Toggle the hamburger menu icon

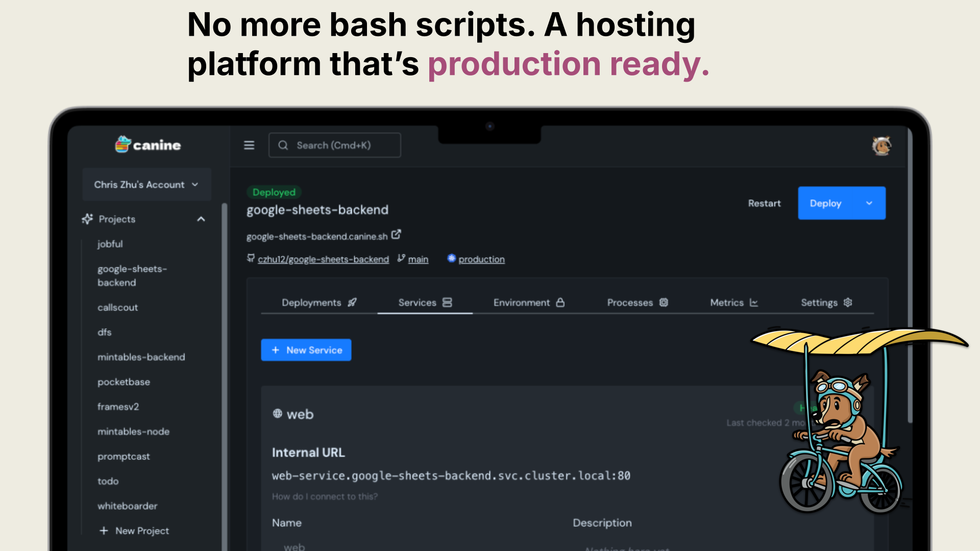249,145
